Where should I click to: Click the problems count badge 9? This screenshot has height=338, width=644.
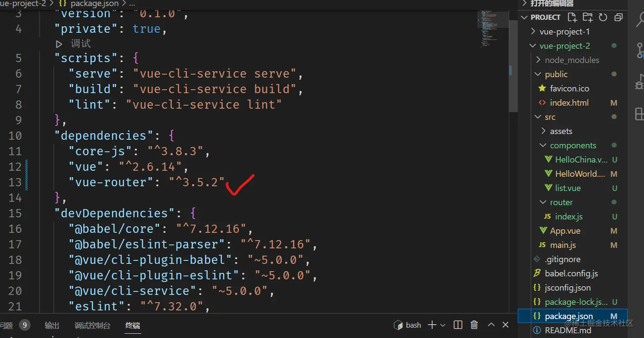pos(25,325)
